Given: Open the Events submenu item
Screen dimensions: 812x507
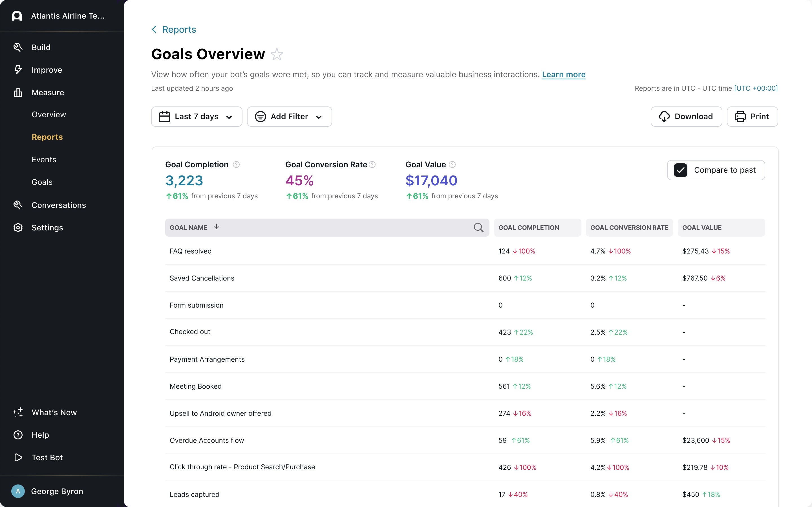Looking at the screenshot, I should pos(44,160).
